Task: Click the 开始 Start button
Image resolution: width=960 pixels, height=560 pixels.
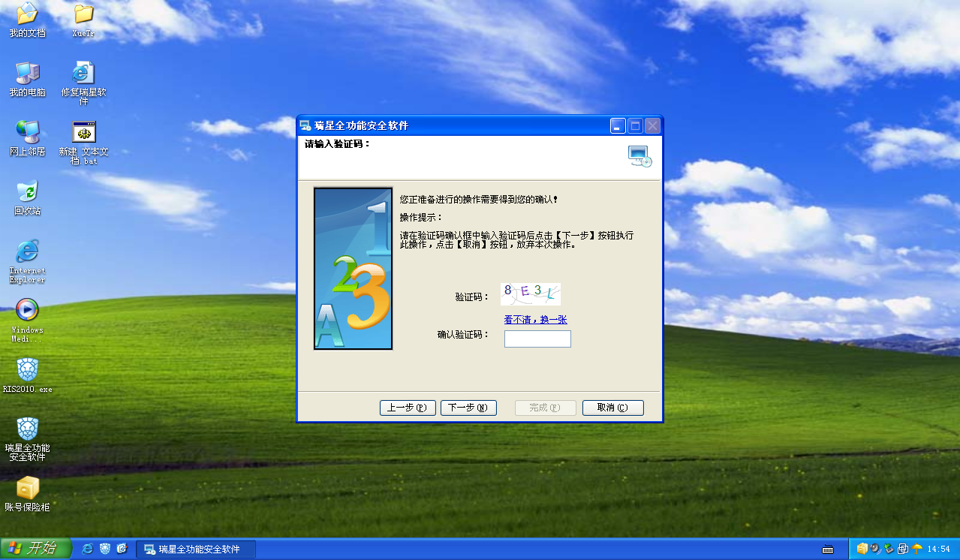Action: click(x=36, y=549)
